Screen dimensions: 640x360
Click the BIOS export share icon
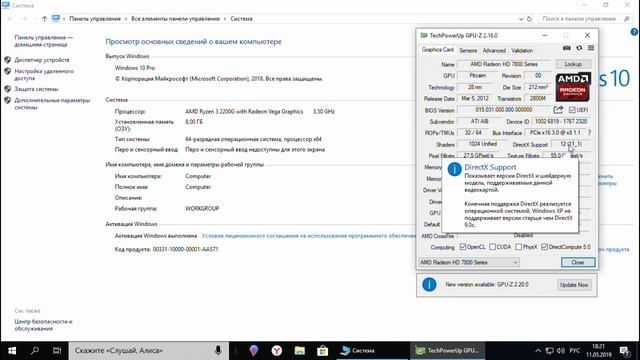(x=558, y=110)
